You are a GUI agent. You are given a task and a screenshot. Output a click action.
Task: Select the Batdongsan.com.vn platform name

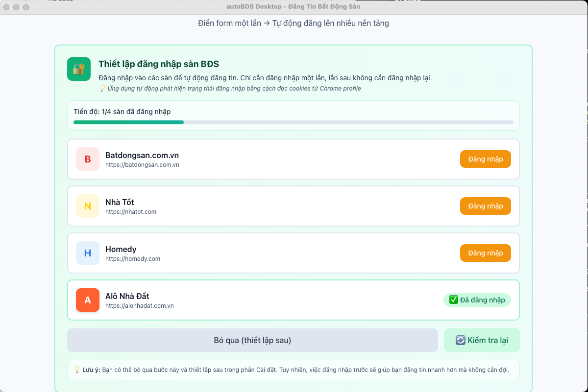[x=142, y=155]
